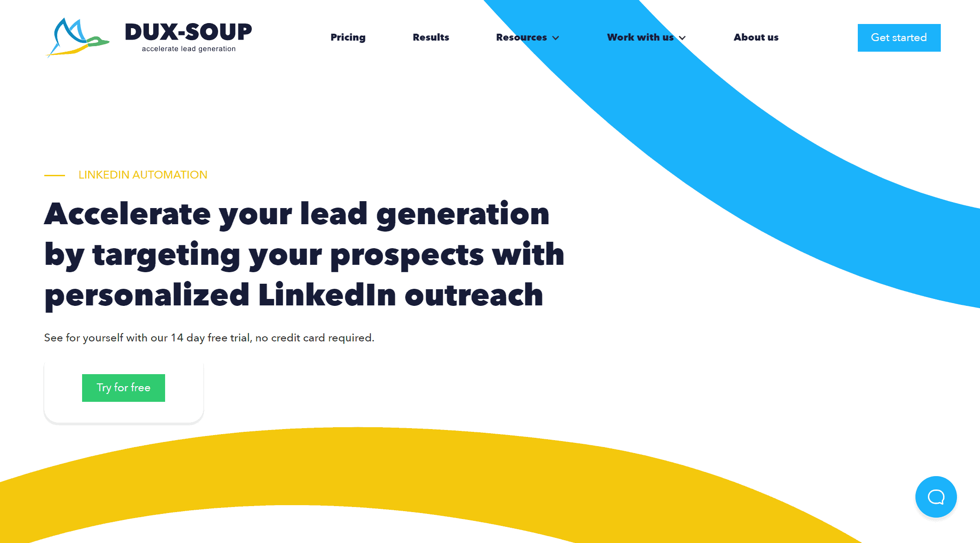Click the Dux-Soup logo icon
Viewport: 980px width, 543px height.
73,37
